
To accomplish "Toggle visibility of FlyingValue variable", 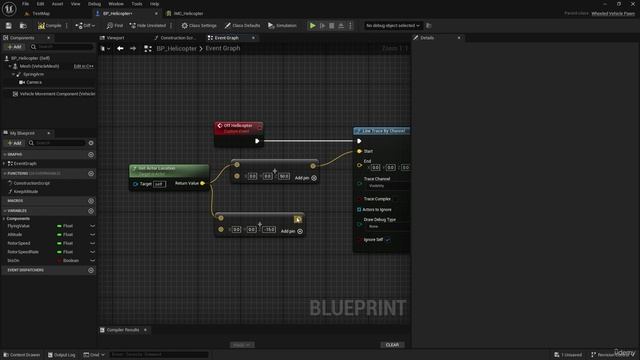I will [93, 226].
